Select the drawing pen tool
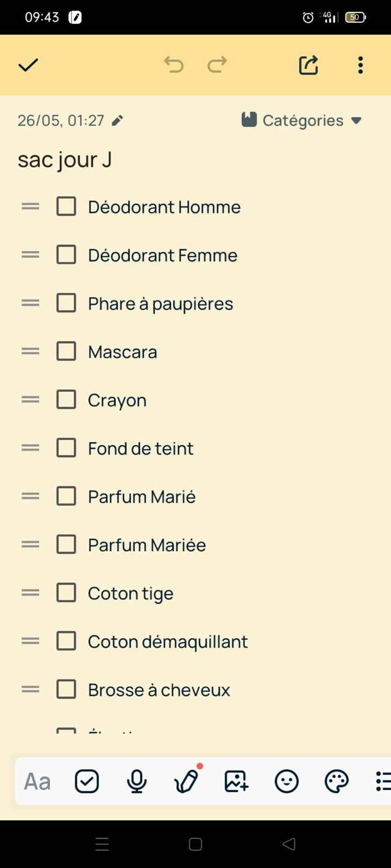391x868 pixels. [186, 782]
